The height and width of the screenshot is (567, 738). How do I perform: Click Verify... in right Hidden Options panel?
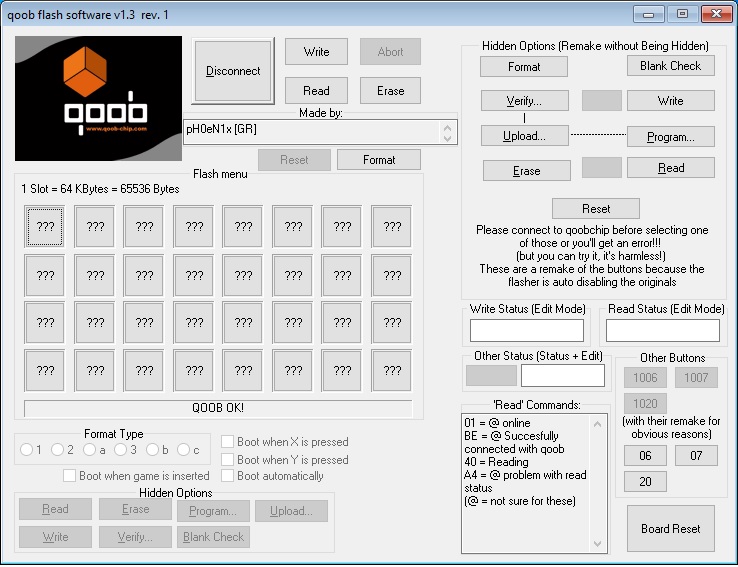coord(524,101)
